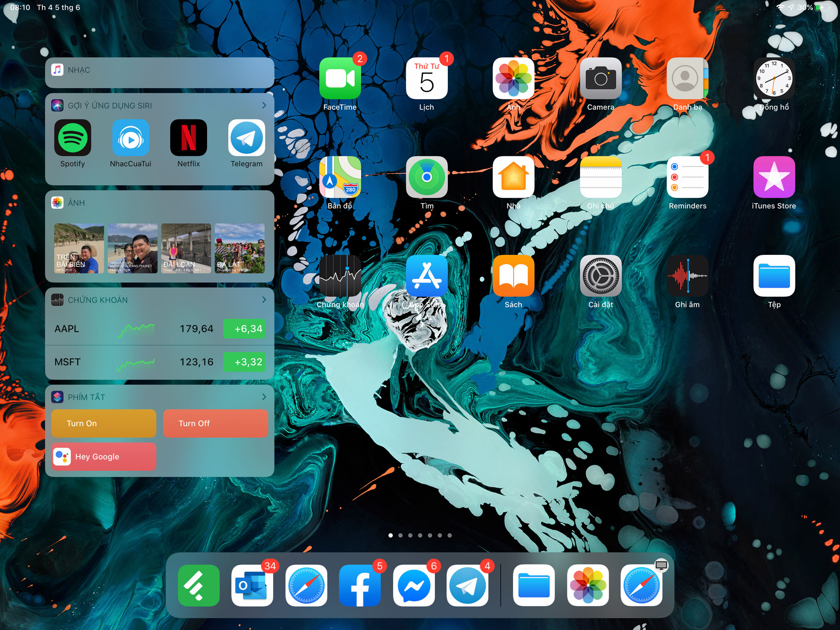840x630 pixels.
Task: Expand Phím Tắt shortcuts section
Action: click(x=265, y=396)
